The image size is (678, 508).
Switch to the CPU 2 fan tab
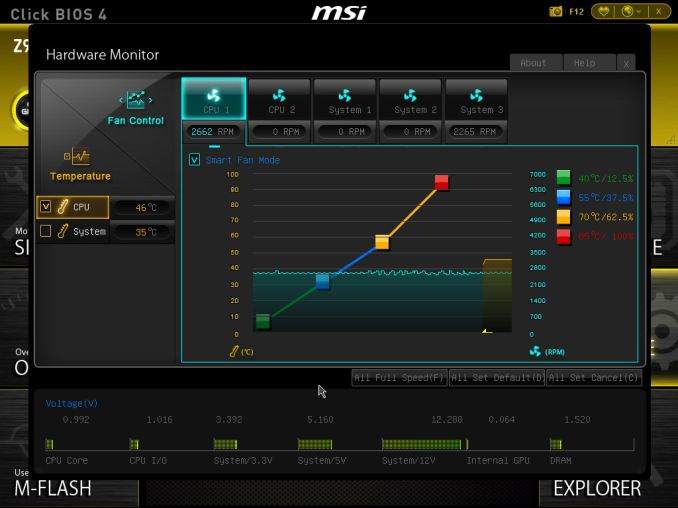point(280,99)
